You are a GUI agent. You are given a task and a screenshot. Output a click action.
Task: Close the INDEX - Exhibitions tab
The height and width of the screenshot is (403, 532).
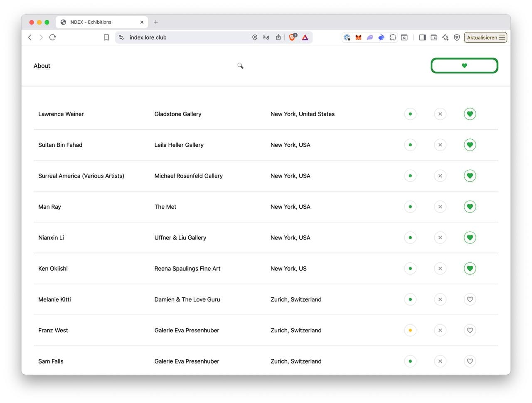click(142, 22)
